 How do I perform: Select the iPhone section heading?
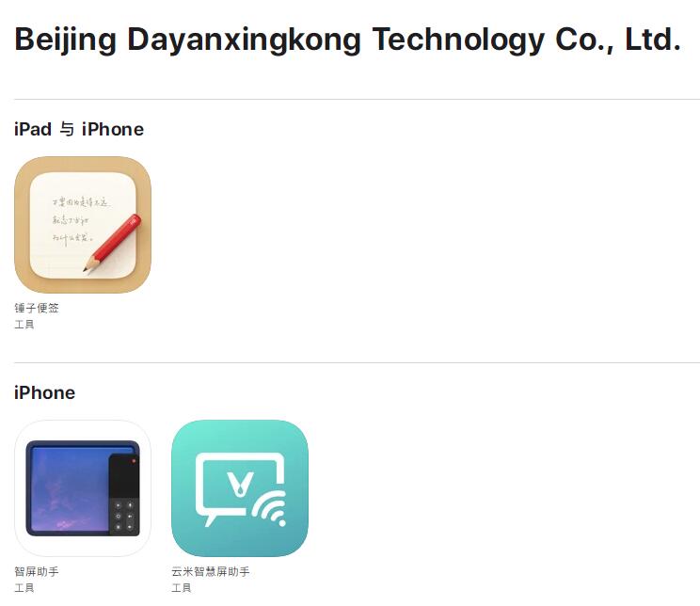(x=44, y=393)
